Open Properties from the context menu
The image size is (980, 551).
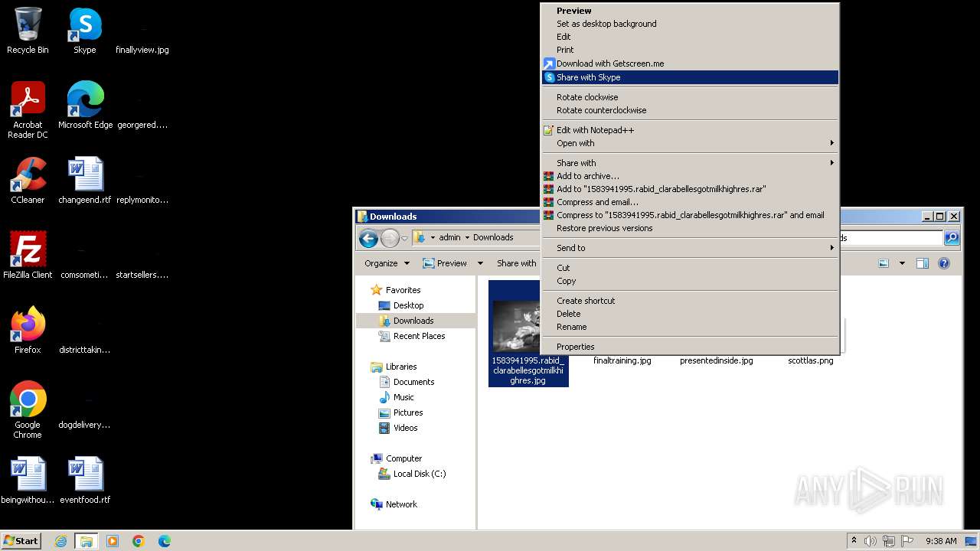691,347
